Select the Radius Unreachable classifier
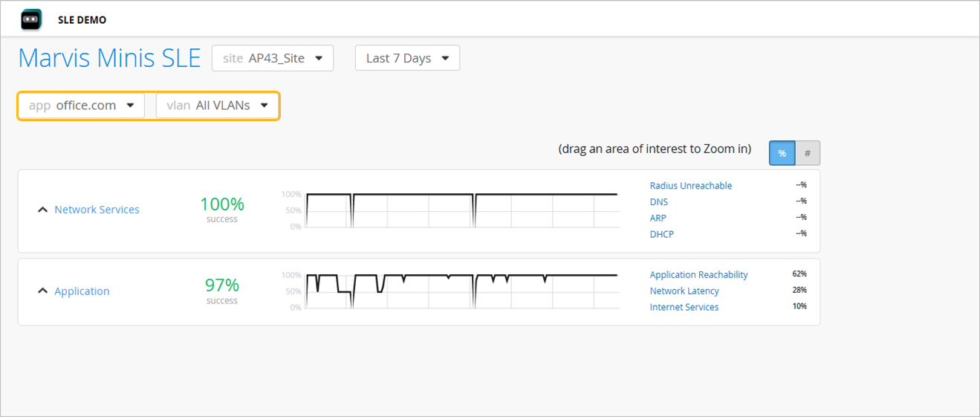The width and height of the screenshot is (980, 417). click(x=690, y=186)
